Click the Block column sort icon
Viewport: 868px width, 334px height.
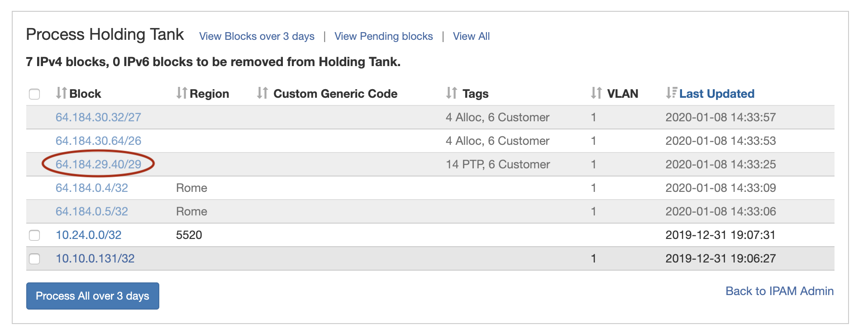(x=61, y=93)
